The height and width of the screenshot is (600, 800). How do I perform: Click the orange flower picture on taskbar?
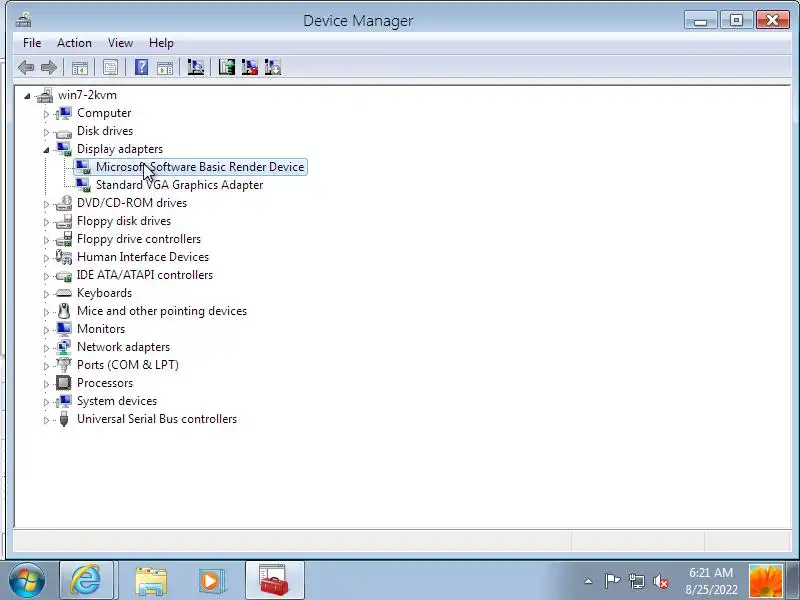766,581
